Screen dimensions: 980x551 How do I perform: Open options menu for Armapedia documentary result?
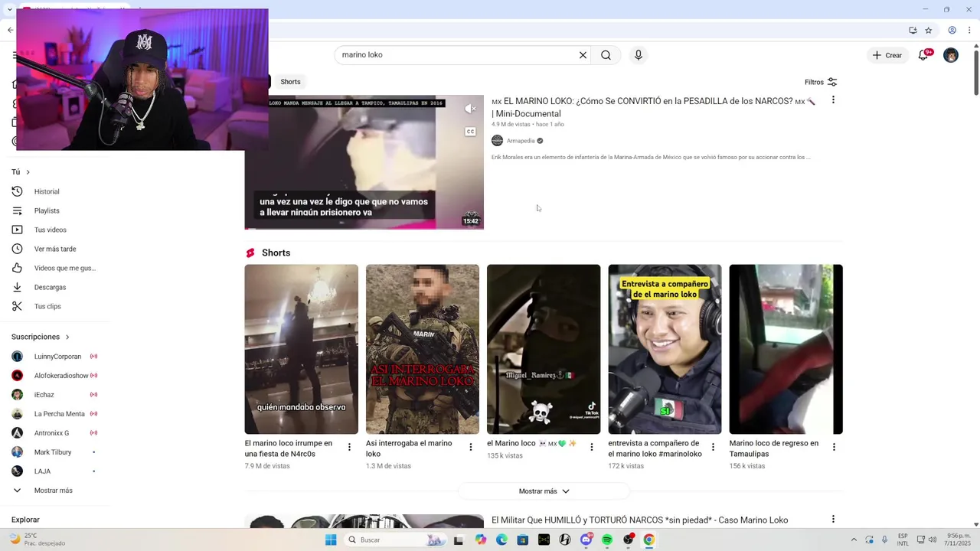833,100
